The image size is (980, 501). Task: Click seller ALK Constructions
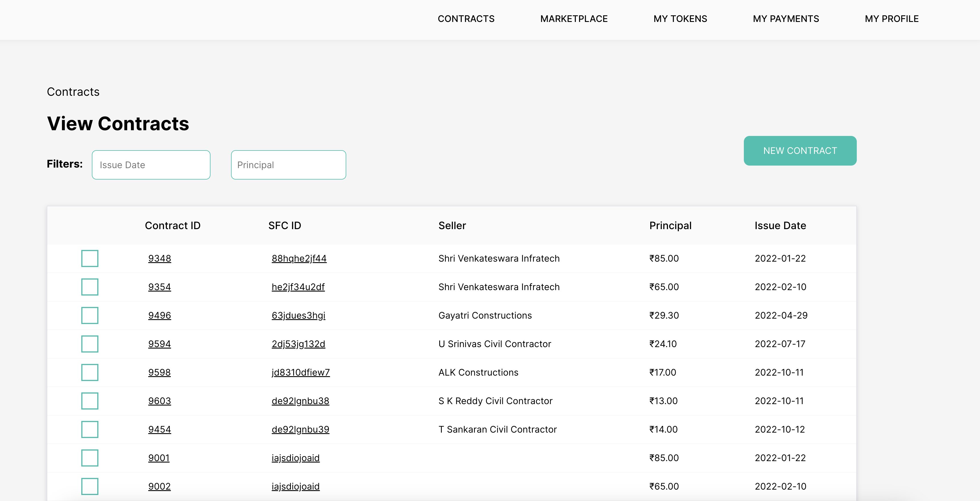478,372
